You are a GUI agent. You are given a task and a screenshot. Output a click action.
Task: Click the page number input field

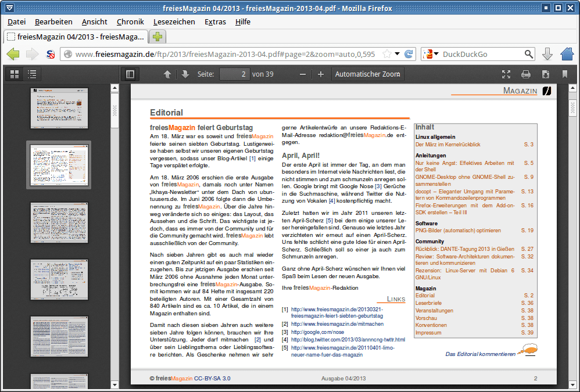pos(234,74)
